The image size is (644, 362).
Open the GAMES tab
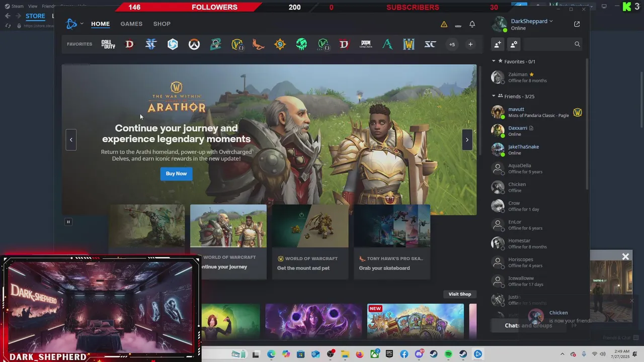point(131,24)
